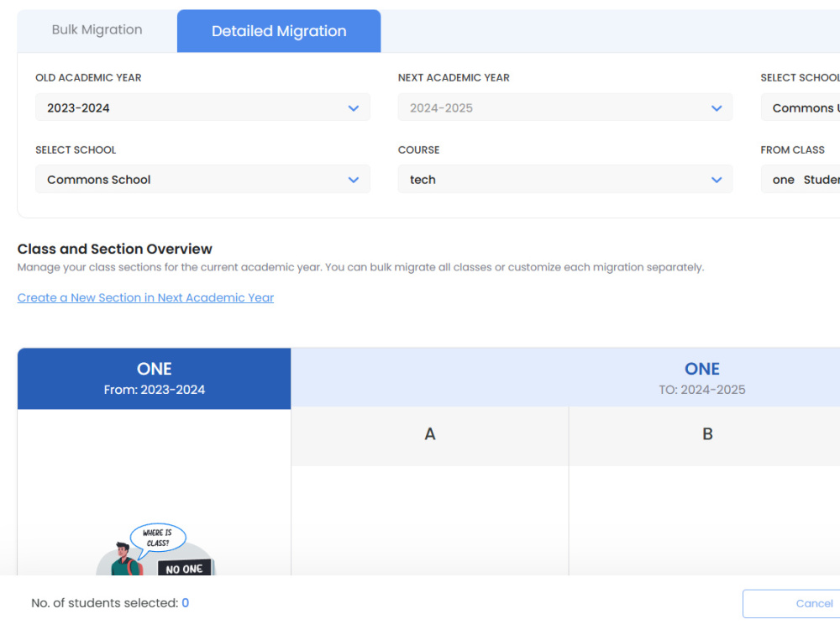840x630 pixels.
Task: Select the Detailed Migration tab
Action: pos(279,31)
